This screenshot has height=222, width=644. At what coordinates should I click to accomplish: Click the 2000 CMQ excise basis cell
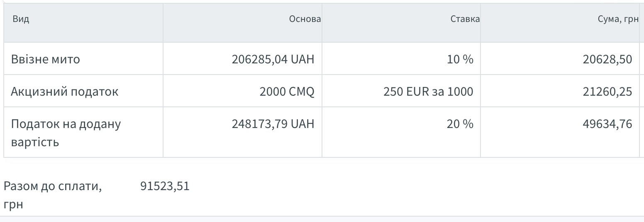coord(287,92)
